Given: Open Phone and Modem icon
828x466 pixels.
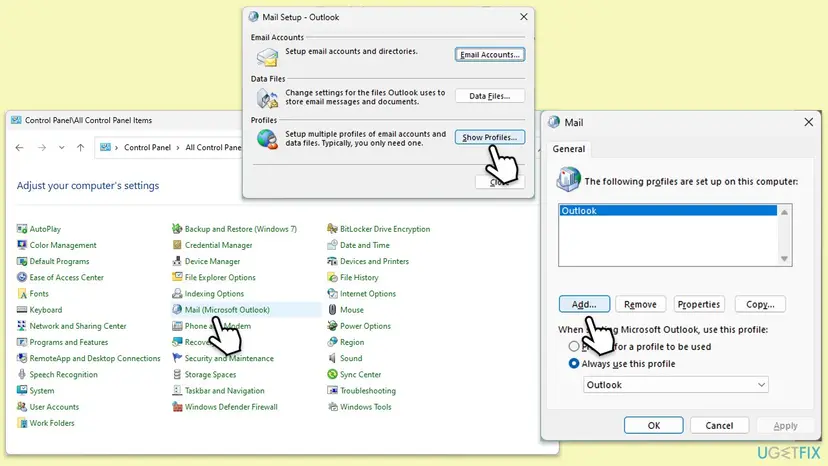Looking at the screenshot, I should click(x=177, y=326).
